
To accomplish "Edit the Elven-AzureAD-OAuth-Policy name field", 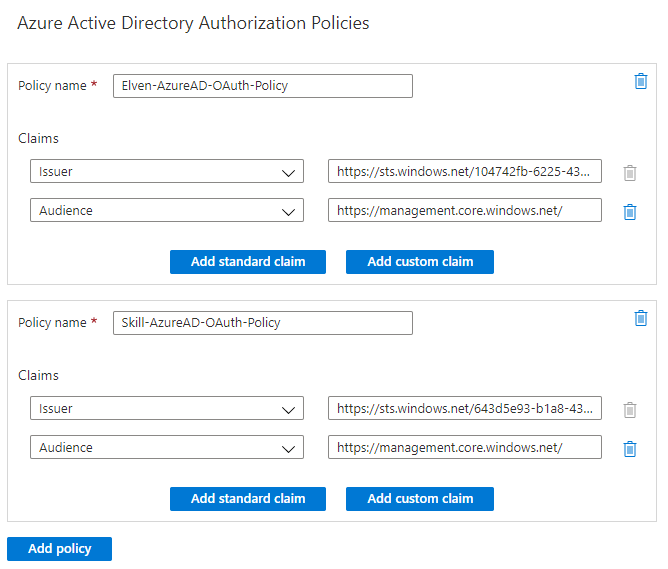I will [x=263, y=86].
